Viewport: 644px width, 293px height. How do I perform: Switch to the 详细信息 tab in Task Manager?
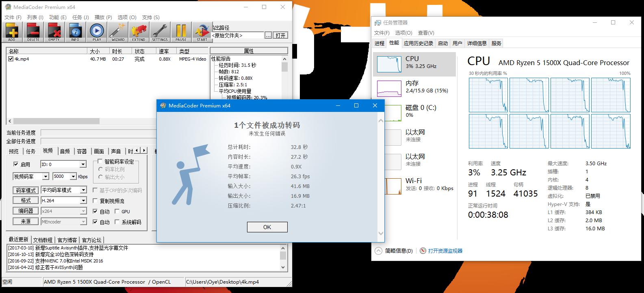point(477,43)
